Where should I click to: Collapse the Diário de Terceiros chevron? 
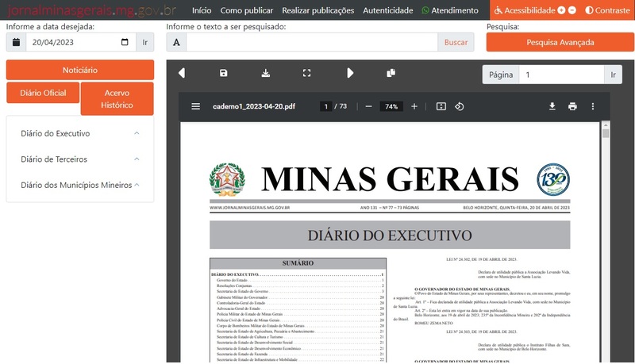coord(137,159)
